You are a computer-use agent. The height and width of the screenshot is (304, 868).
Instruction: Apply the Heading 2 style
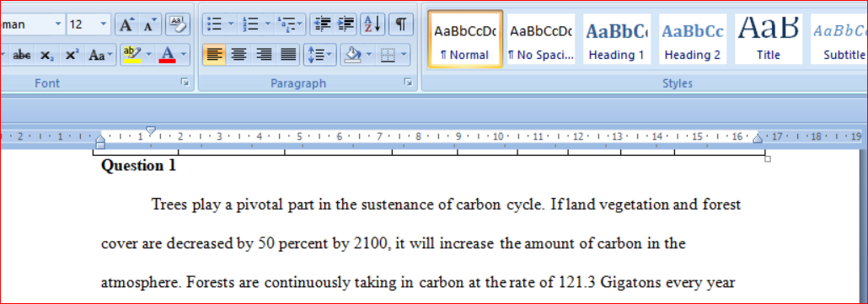click(x=693, y=39)
